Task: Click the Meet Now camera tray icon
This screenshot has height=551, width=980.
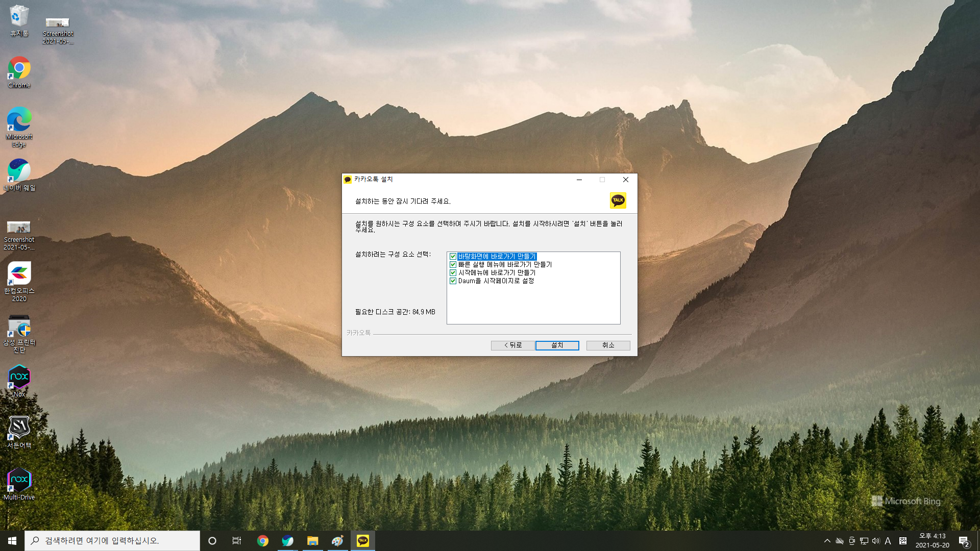Action: [852, 541]
